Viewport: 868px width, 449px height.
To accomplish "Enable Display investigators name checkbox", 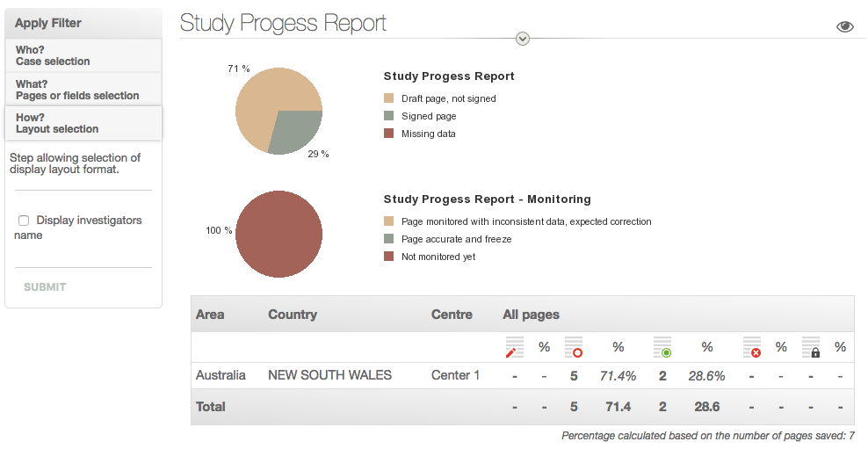I will point(25,221).
